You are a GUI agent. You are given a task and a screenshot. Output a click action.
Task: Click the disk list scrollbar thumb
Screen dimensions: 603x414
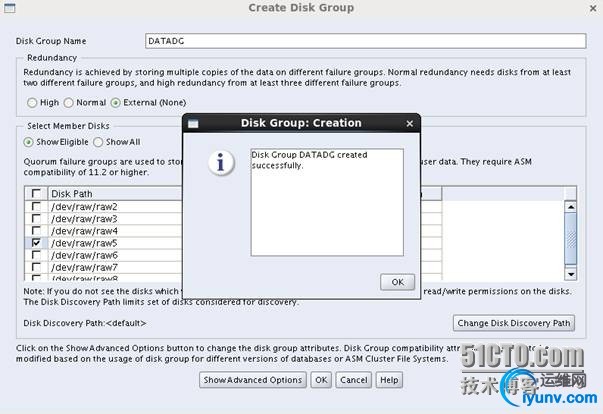click(571, 239)
